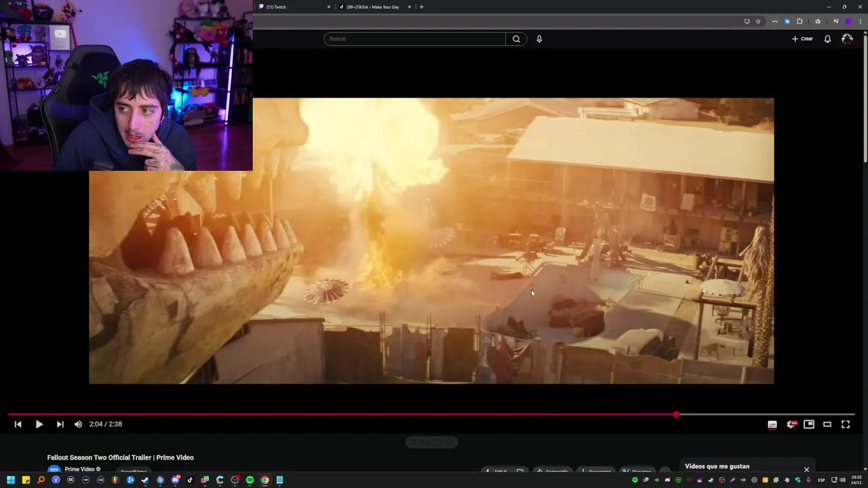Open the Prime Video channel link
868x488 pixels.
79,469
